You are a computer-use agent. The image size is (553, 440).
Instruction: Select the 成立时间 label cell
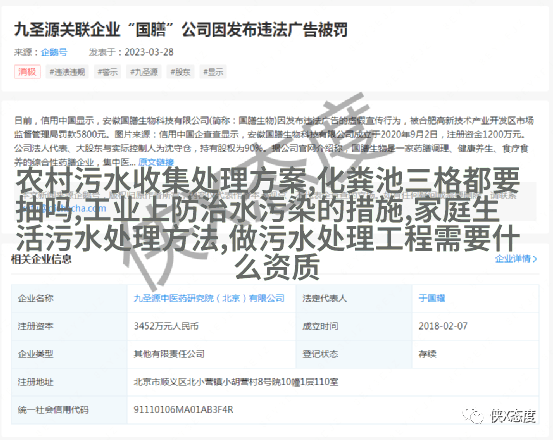click(354, 326)
